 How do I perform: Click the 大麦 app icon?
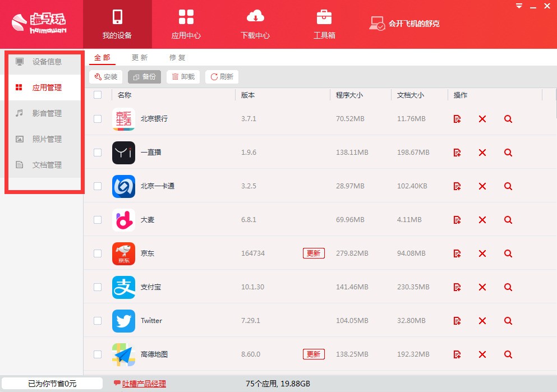[x=123, y=220]
